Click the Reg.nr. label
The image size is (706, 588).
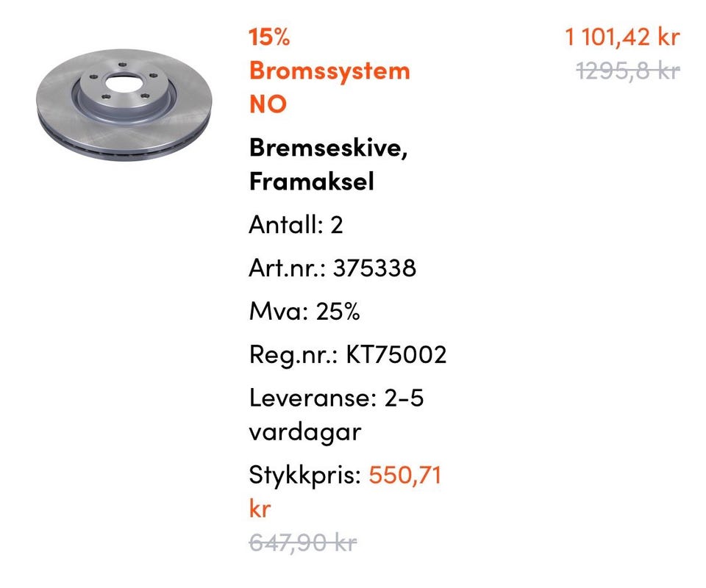click(293, 356)
